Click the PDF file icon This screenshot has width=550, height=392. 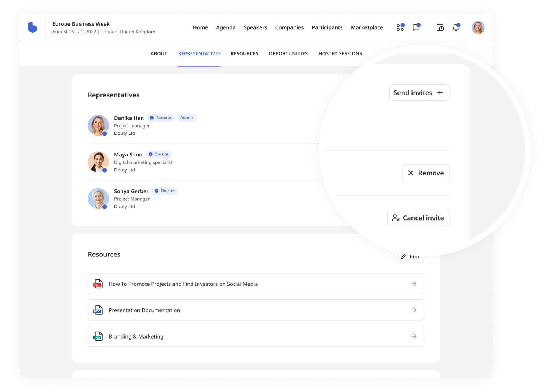click(98, 284)
